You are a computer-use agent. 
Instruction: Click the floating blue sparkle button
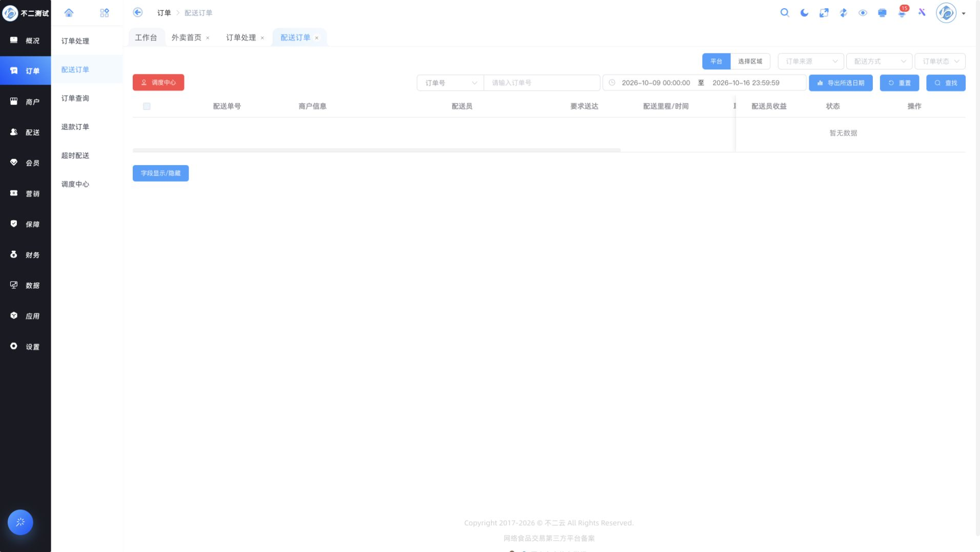(21, 522)
